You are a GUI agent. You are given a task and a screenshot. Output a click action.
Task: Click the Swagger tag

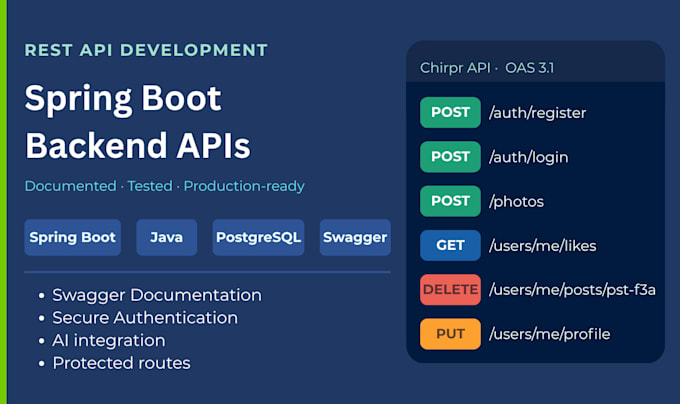[x=355, y=237]
